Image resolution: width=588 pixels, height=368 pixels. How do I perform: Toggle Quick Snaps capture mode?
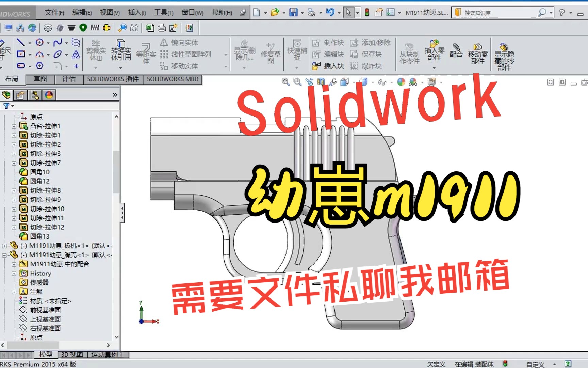coord(296,52)
